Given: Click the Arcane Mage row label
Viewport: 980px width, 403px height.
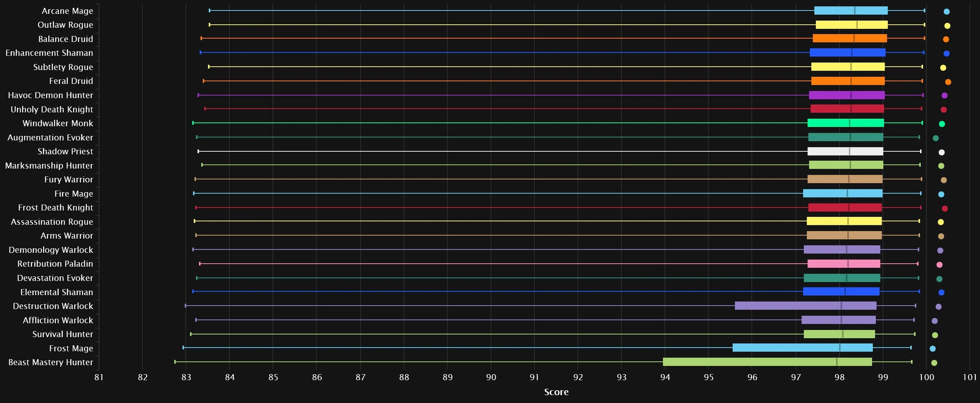Looking at the screenshot, I should pos(67,11).
